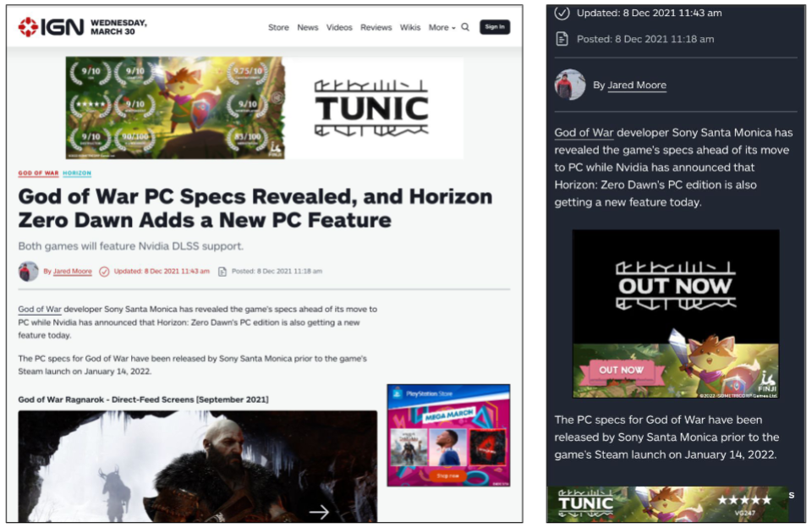
Task: Open Jared Moore link in mobile view
Action: pos(636,85)
